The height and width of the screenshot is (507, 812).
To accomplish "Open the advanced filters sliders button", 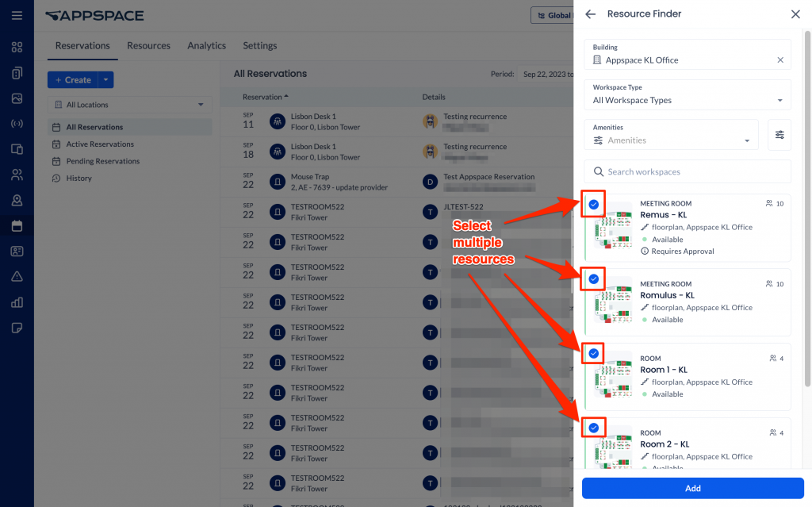I will [x=779, y=135].
